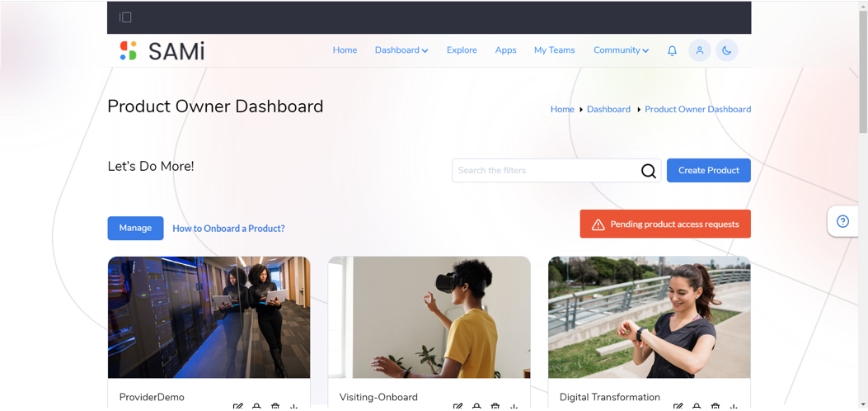Viewport: 868px width, 411px height.
Task: Open the ProviderDemo server room thumbnail
Action: click(x=209, y=318)
